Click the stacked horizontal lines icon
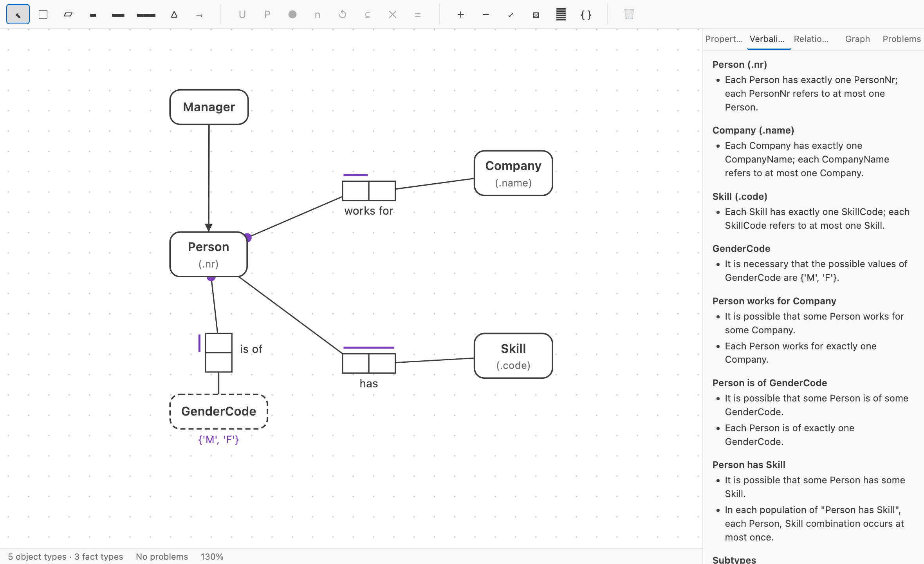The image size is (924, 564). tap(561, 14)
